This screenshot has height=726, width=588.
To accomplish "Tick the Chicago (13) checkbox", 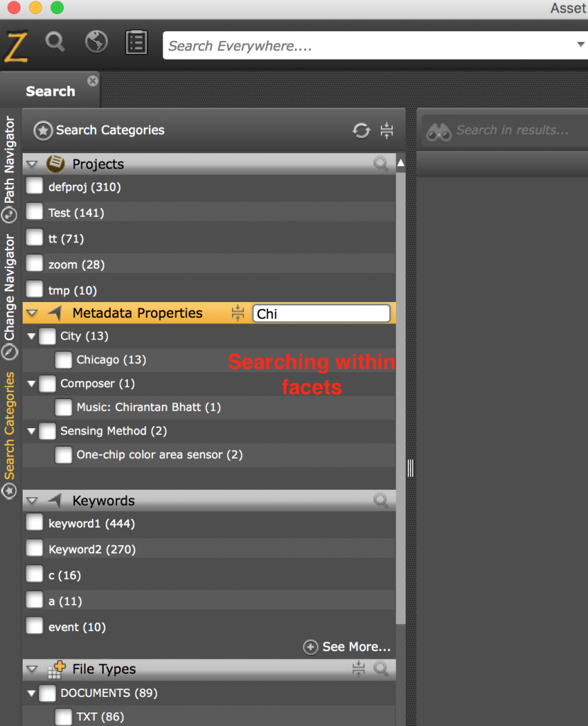I will (64, 360).
